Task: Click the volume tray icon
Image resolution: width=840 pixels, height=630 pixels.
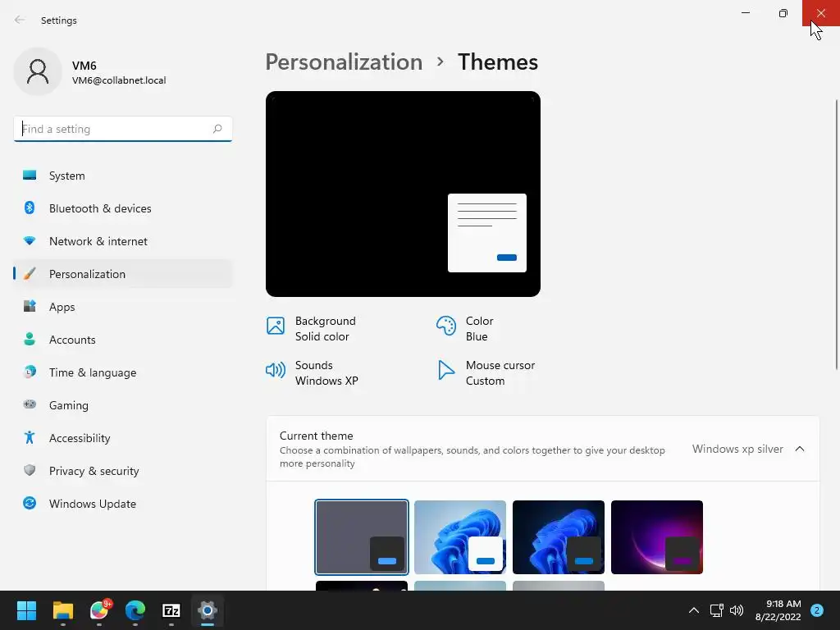Action: [737, 610]
